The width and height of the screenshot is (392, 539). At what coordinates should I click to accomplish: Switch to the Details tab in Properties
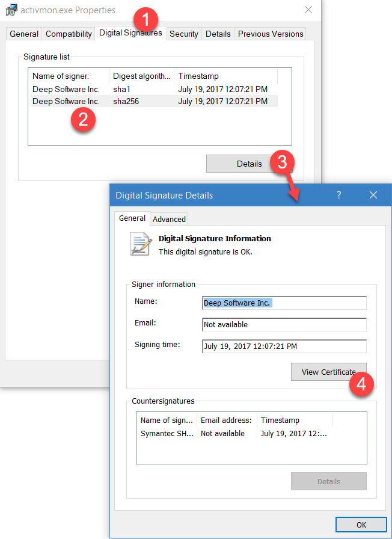coord(218,34)
